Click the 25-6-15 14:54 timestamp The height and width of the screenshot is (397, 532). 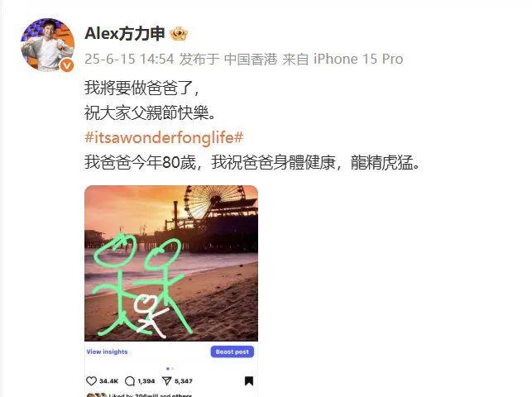129,59
